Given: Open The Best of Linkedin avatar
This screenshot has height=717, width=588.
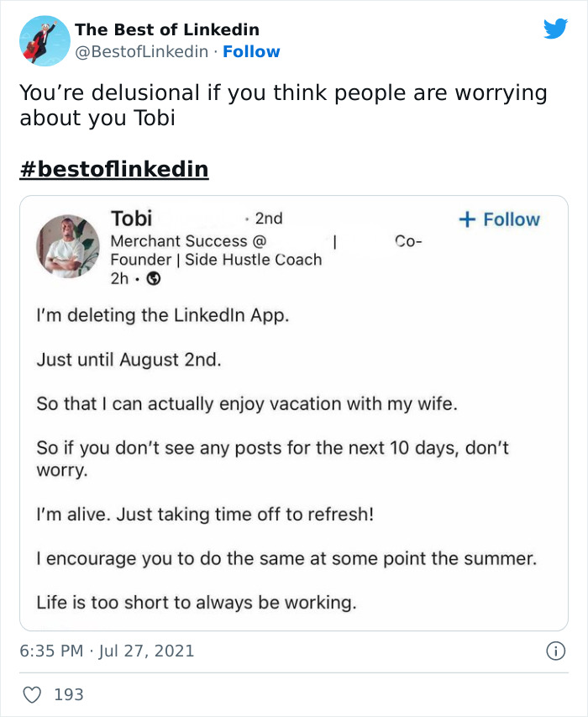Looking at the screenshot, I should 44,40.
